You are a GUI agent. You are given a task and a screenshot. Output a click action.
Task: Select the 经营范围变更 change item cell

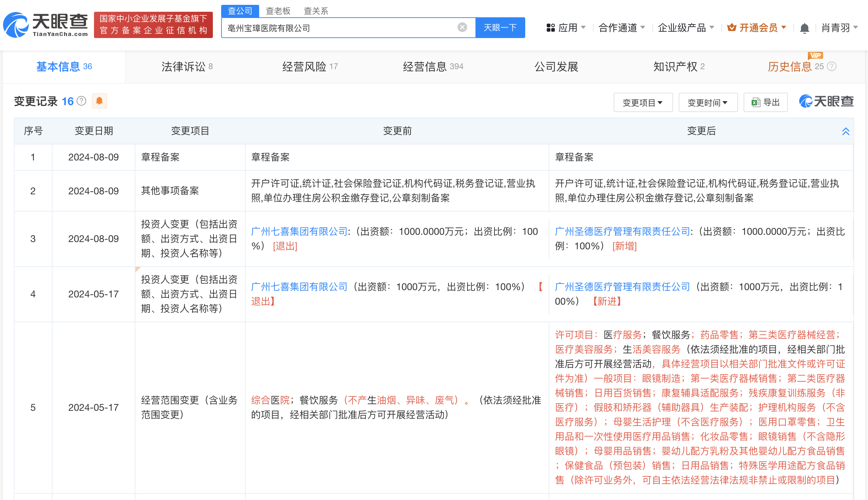(189, 407)
